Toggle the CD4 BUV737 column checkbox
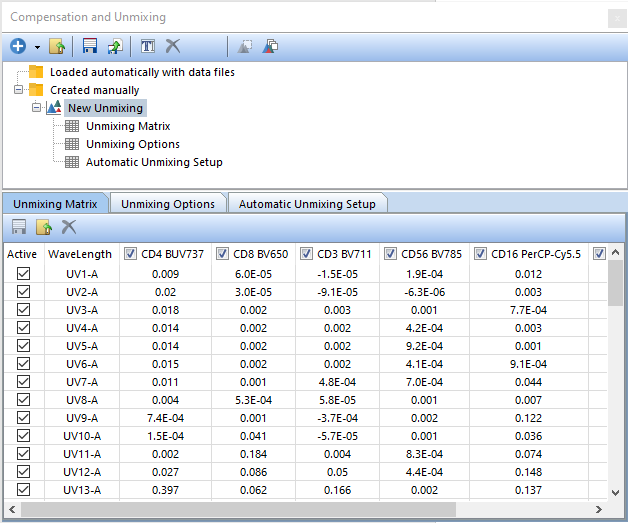The height and width of the screenshot is (523, 628). pyautogui.click(x=130, y=254)
